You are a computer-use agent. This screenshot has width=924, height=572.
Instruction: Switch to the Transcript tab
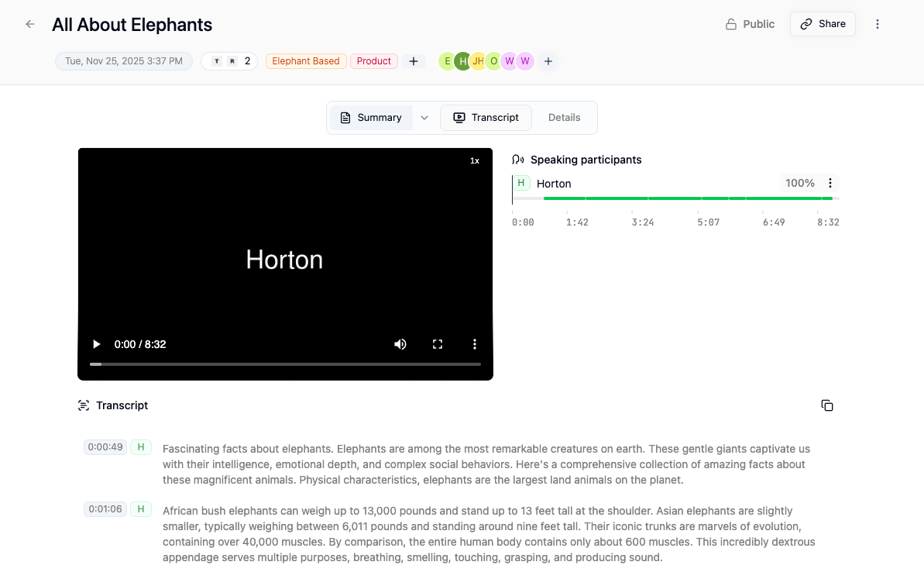[x=486, y=118]
